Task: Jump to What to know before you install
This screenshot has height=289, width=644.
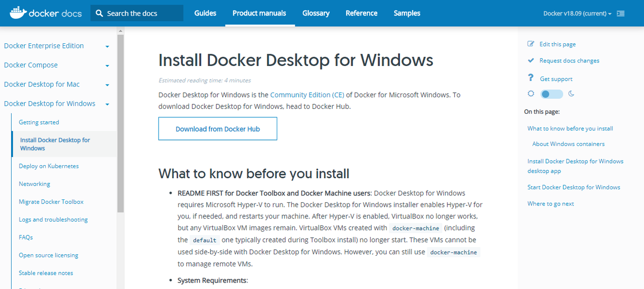Action: coord(570,128)
